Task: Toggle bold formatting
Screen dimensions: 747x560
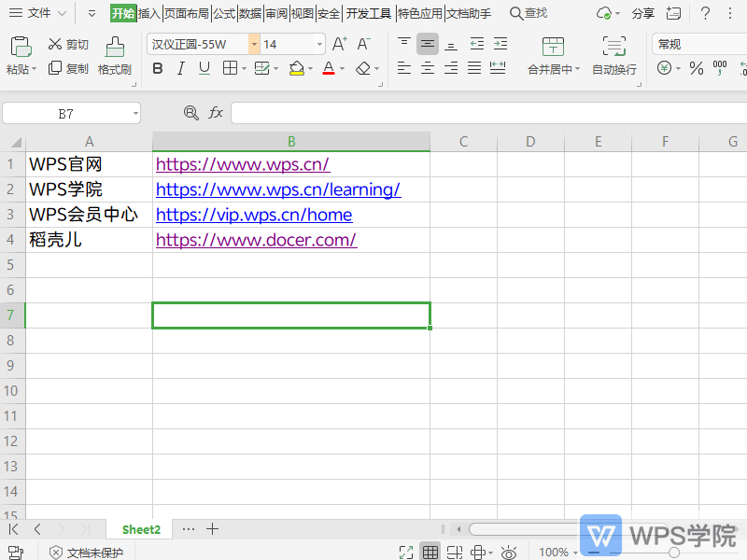Action: (157, 68)
